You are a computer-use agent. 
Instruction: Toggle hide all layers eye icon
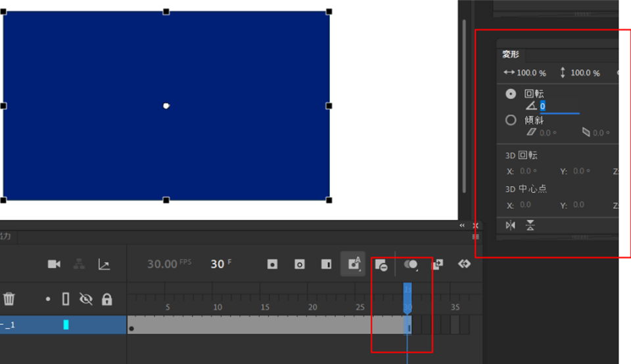[x=85, y=299]
